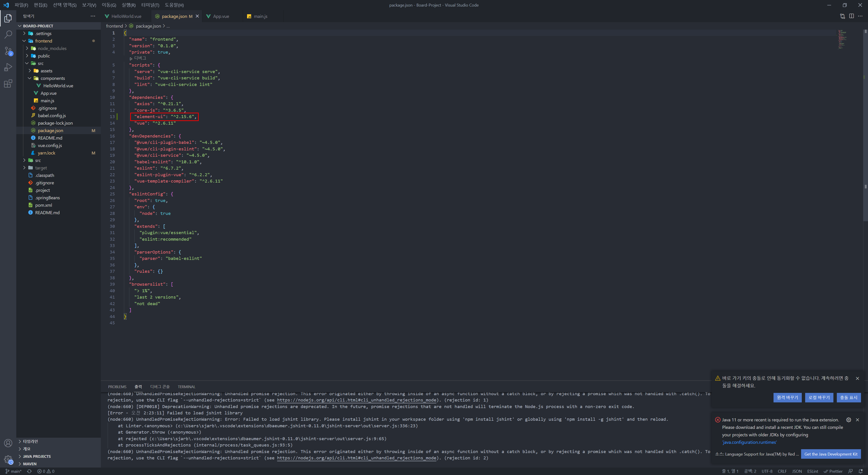Open the Search view in activity bar
Image resolution: width=868 pixels, height=475 pixels.
click(x=8, y=34)
